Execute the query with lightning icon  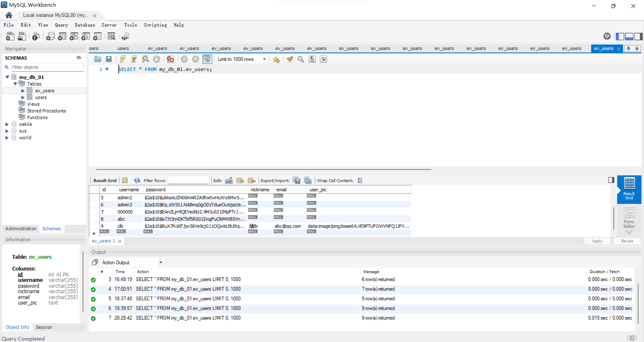[123, 59]
